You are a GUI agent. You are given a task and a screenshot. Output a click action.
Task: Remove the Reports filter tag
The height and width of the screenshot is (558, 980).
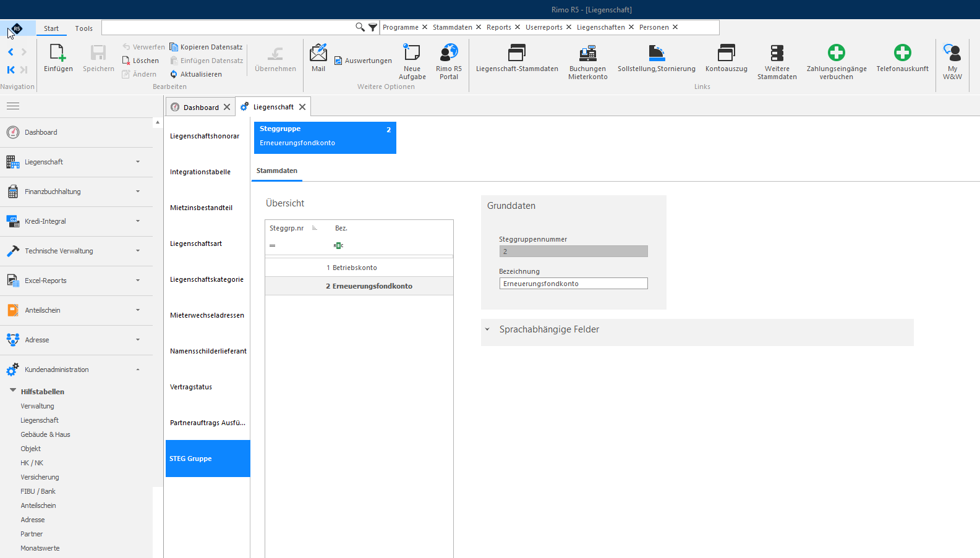(x=518, y=27)
